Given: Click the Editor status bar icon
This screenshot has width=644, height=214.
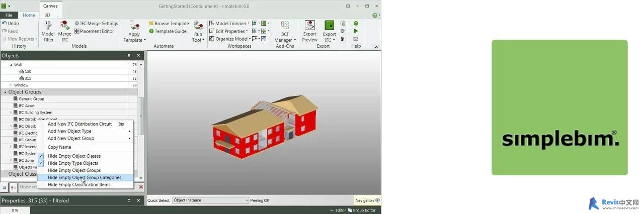Looking at the screenshot, I should [x=332, y=210].
